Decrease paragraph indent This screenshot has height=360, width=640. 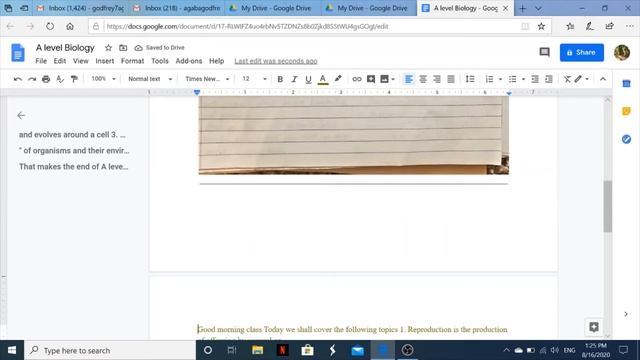point(535,79)
